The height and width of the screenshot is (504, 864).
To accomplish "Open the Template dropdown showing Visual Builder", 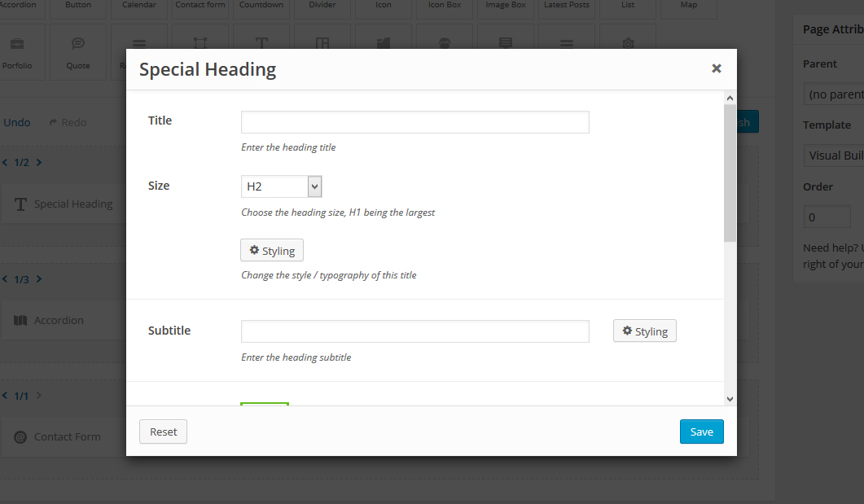I will click(x=834, y=156).
